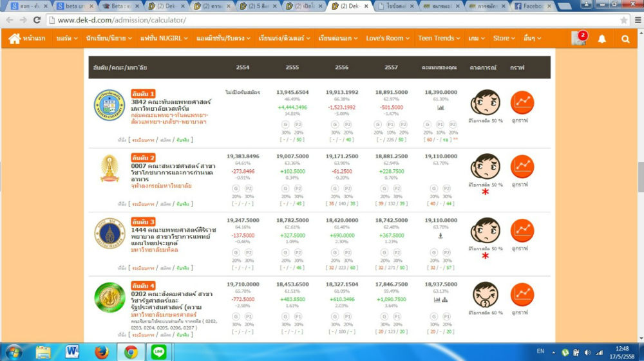The width and height of the screenshot is (644, 361).
Task: Click rank 3 มหาวิทยาลัยมหิดล university link
Action: tap(155, 250)
